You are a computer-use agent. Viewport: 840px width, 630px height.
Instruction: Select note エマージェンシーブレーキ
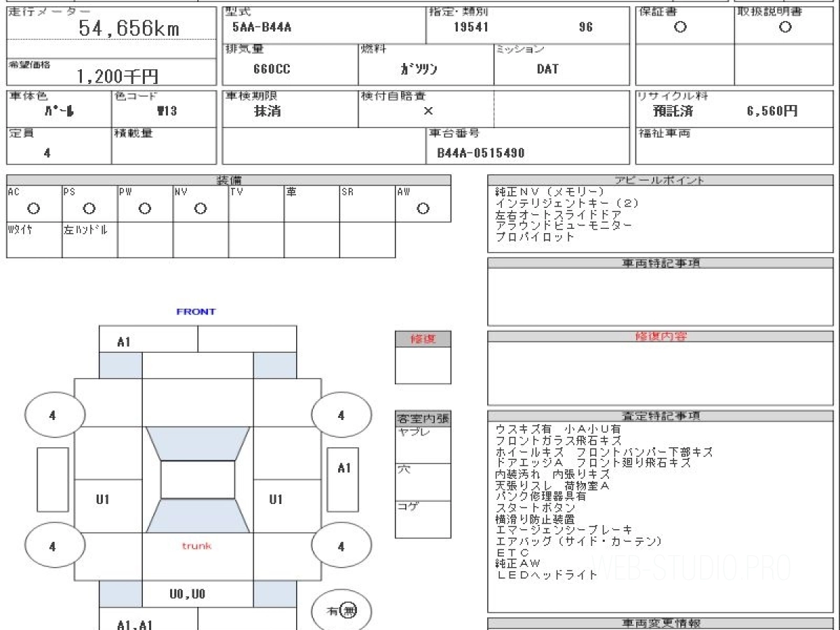pyautogui.click(x=563, y=530)
